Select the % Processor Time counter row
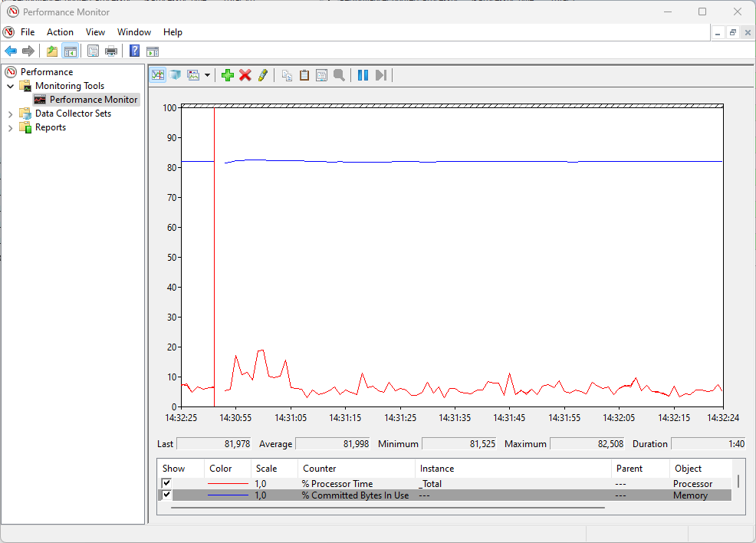Screen dimensions: 756x543 click(x=445, y=484)
